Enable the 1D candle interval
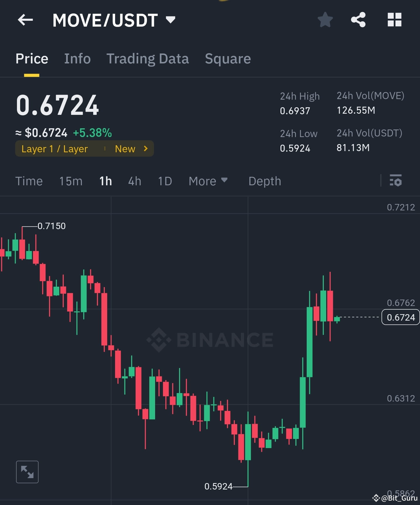Viewport: 420px width, 505px height. [x=164, y=181]
